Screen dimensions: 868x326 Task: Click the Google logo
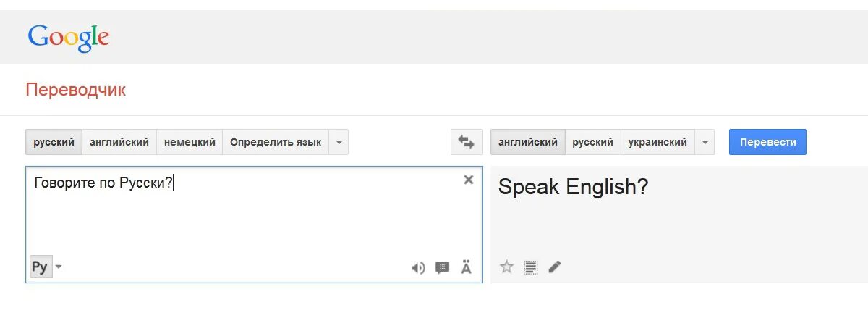pos(69,38)
